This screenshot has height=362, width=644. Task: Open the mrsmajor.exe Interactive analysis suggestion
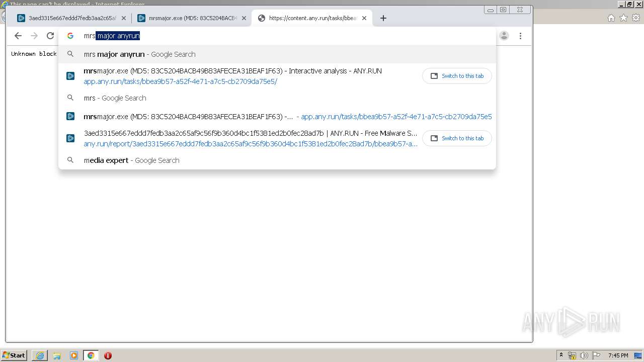point(232,71)
